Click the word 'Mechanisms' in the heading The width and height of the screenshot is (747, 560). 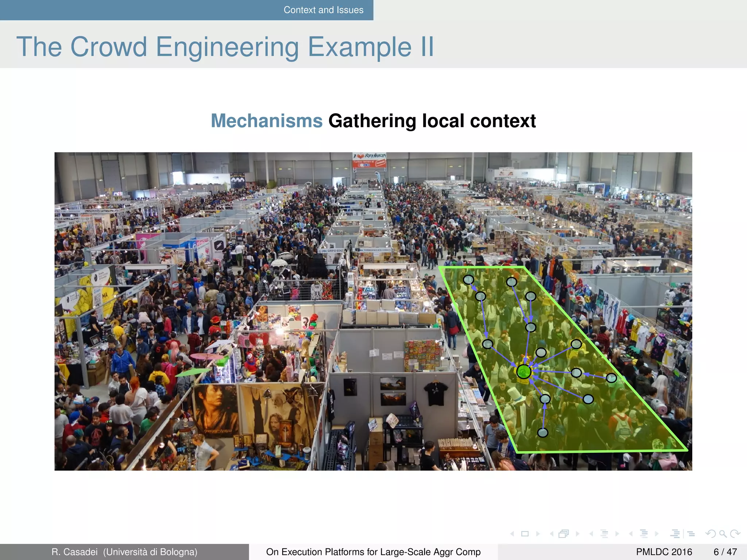coord(267,121)
